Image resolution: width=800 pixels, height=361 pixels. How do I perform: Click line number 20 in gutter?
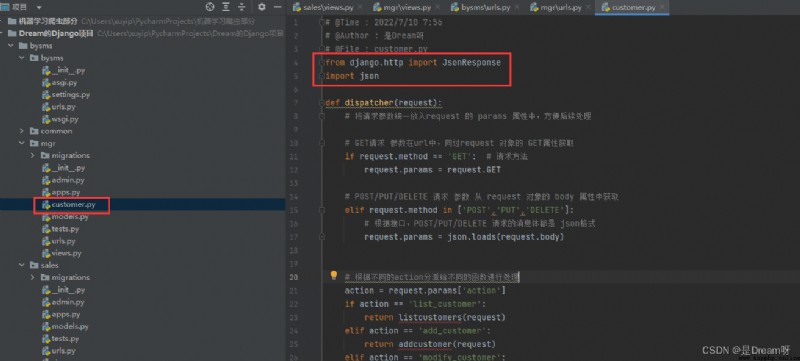(x=294, y=277)
